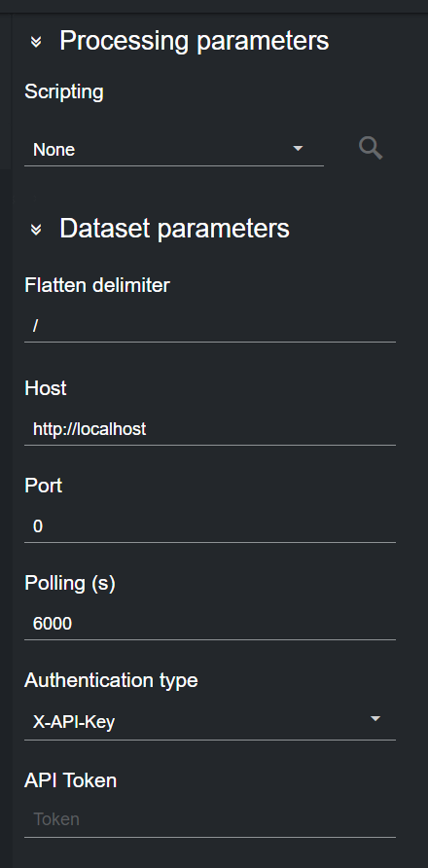This screenshot has height=868, width=428.
Task: Click the Authentication type label
Action: click(111, 680)
